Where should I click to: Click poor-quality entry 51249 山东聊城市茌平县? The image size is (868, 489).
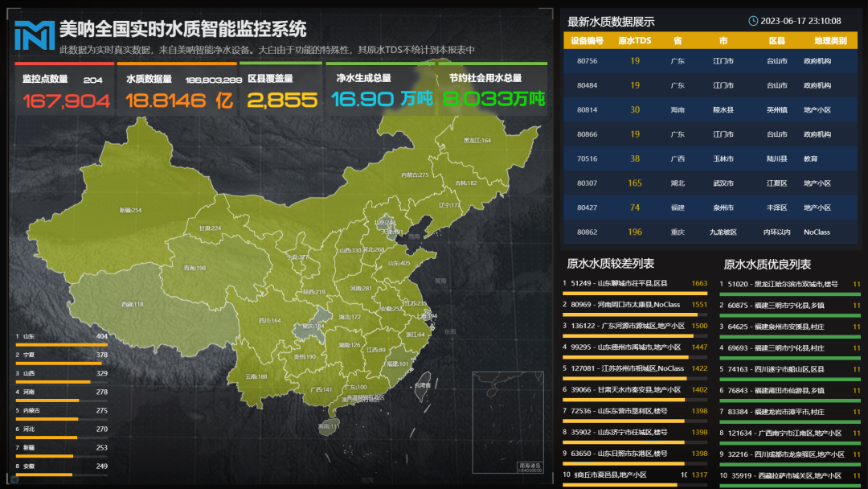(635, 286)
